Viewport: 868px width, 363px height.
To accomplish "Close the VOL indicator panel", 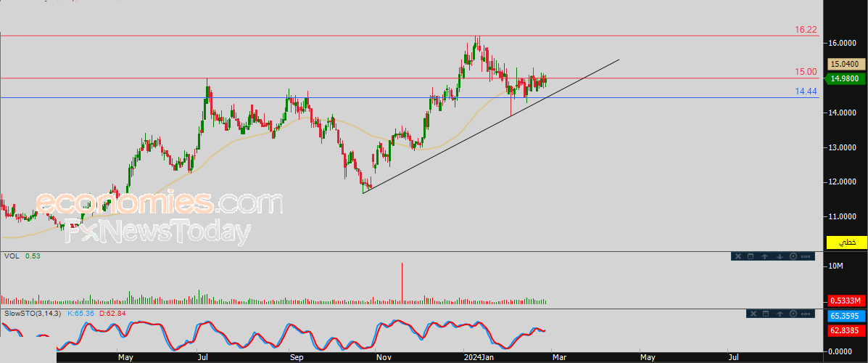I will pyautogui.click(x=738, y=256).
